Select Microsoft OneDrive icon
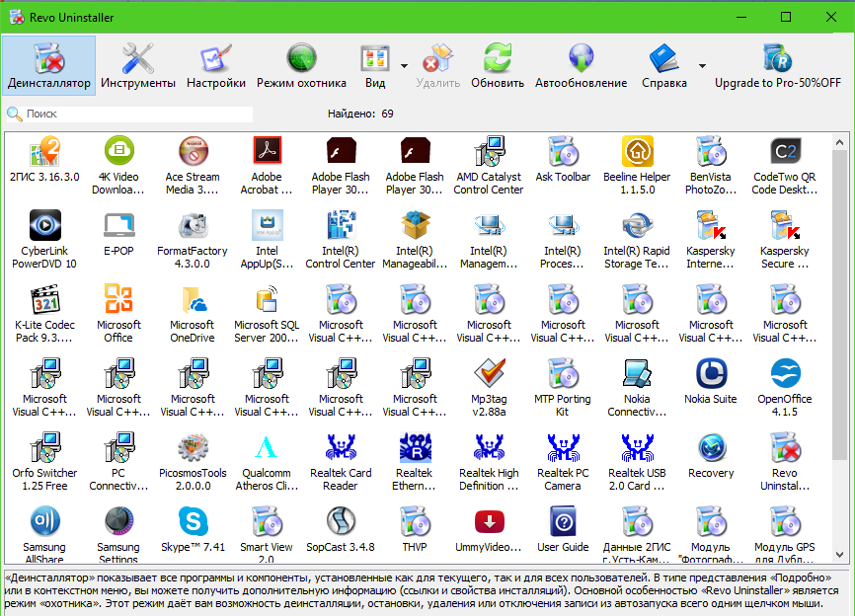 click(194, 299)
